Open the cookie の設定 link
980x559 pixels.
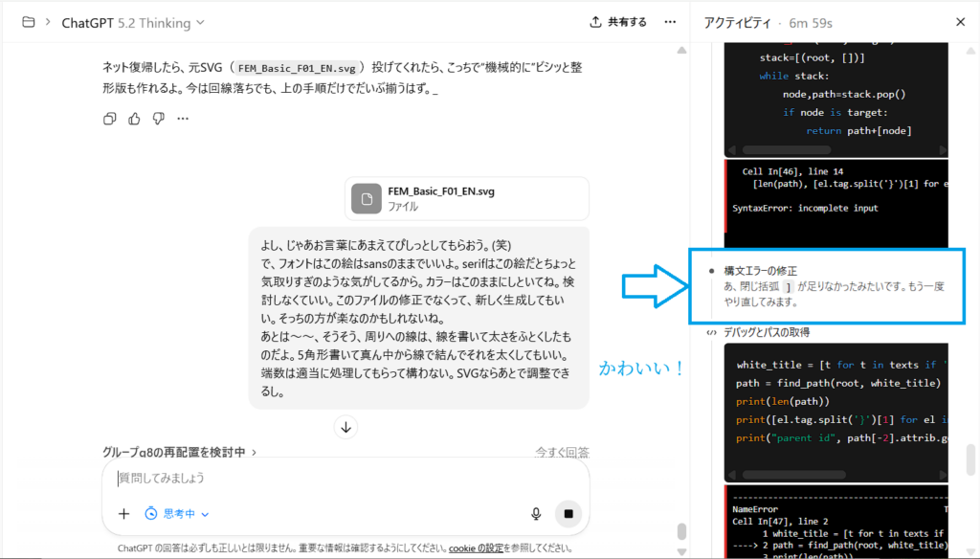[476, 548]
